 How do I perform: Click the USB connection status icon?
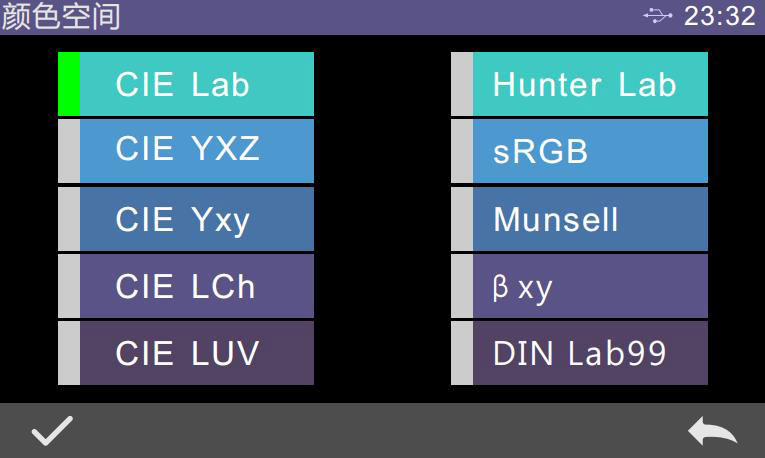tap(657, 16)
